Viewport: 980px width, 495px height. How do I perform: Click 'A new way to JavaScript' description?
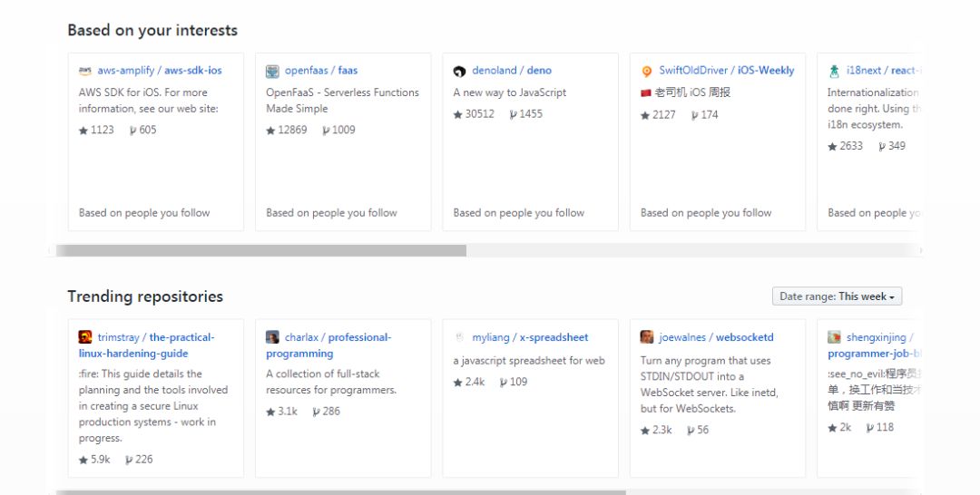(x=510, y=92)
